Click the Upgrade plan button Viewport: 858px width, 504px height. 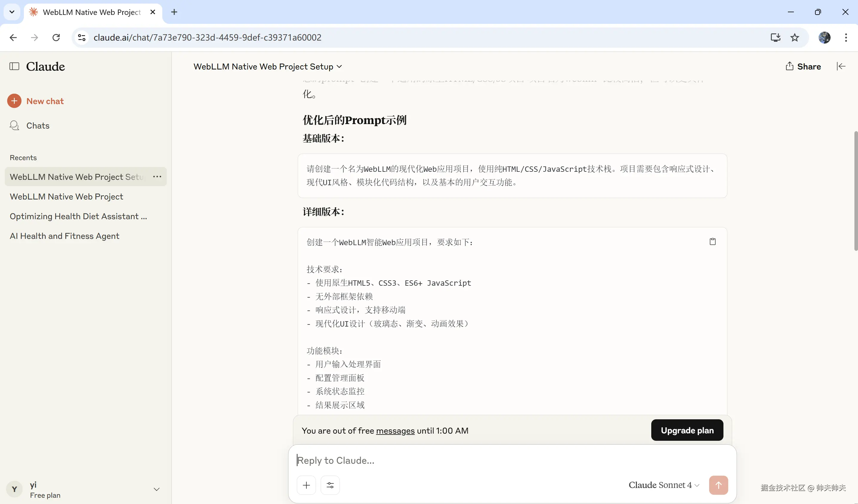tap(687, 430)
